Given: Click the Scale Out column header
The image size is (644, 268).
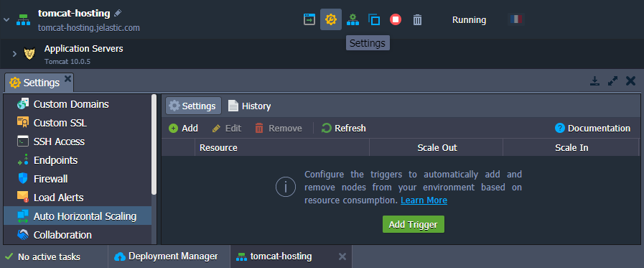Looking at the screenshot, I should pos(437,147).
